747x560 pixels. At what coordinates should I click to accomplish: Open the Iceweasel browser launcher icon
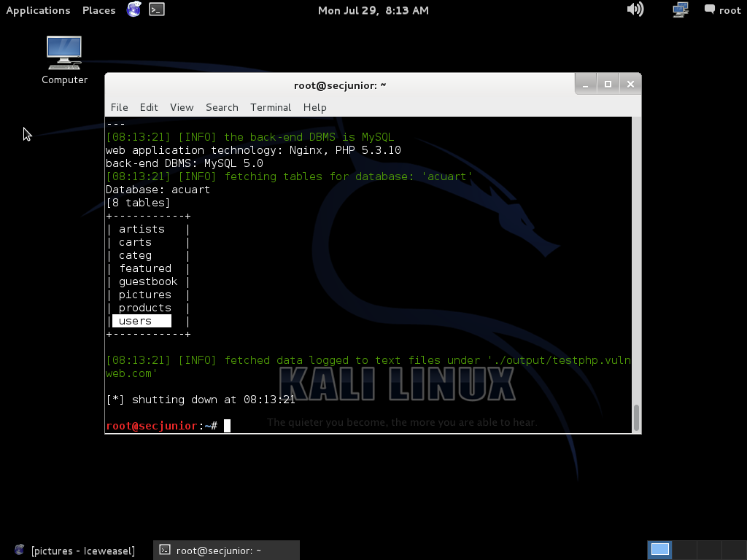pos(134,9)
